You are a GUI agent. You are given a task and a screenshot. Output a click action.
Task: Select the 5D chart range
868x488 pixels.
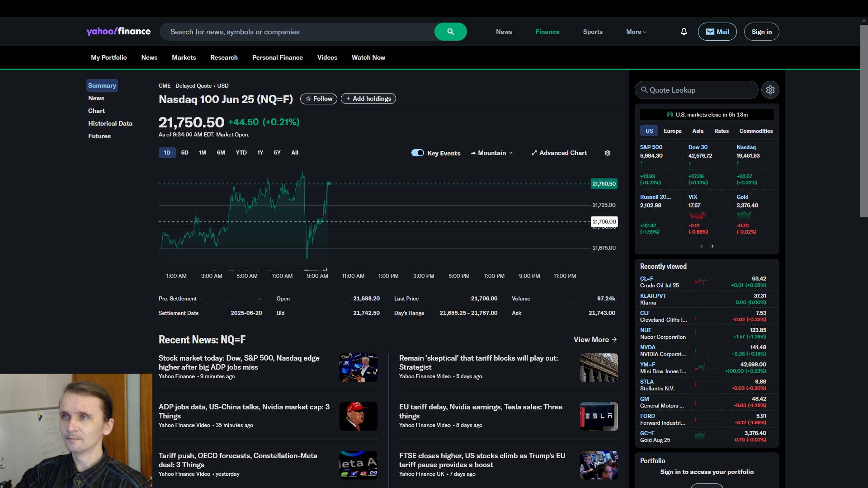(x=184, y=153)
